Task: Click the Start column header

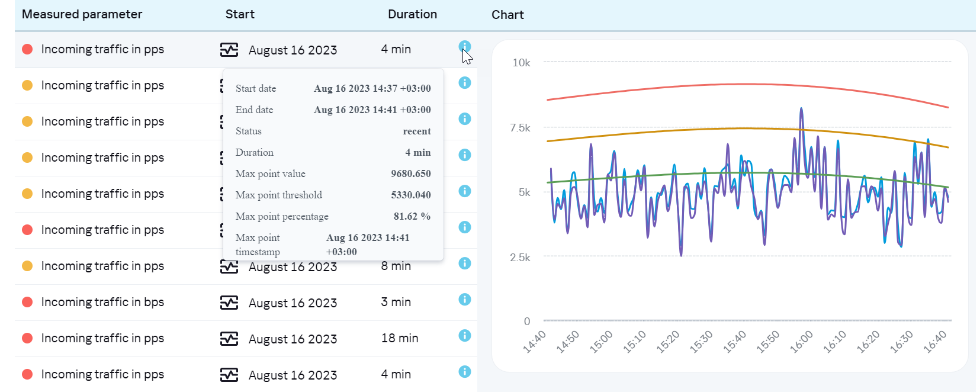Action: click(240, 14)
